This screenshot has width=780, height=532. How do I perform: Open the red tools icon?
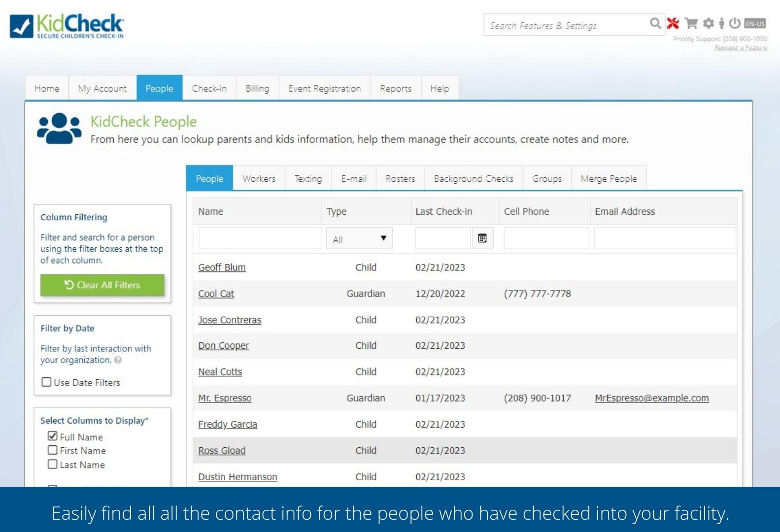click(673, 23)
